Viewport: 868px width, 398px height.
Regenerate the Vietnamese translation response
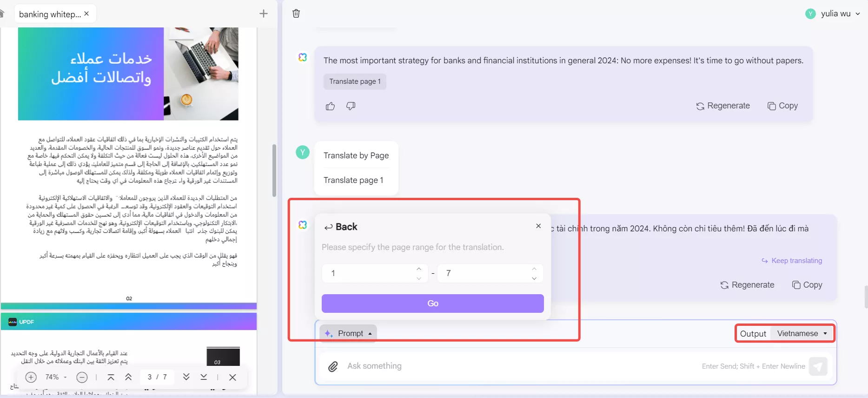click(747, 285)
